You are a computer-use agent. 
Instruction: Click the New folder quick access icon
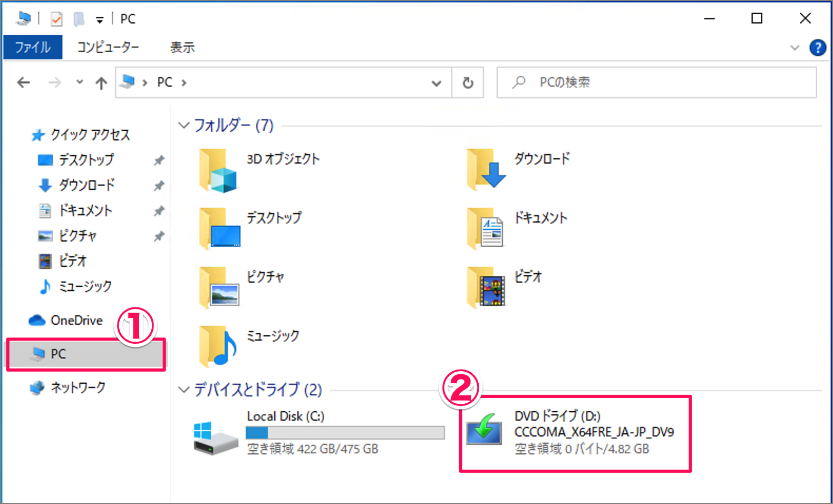click(79, 19)
